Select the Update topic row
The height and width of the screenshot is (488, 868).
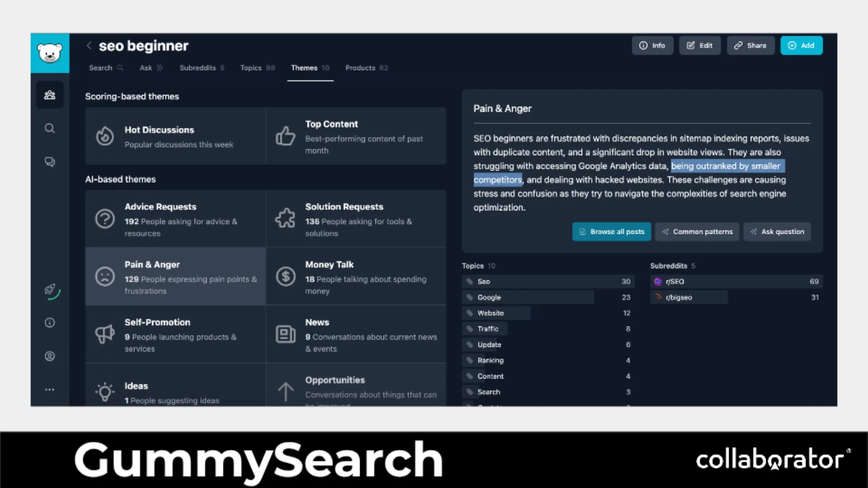click(548, 344)
